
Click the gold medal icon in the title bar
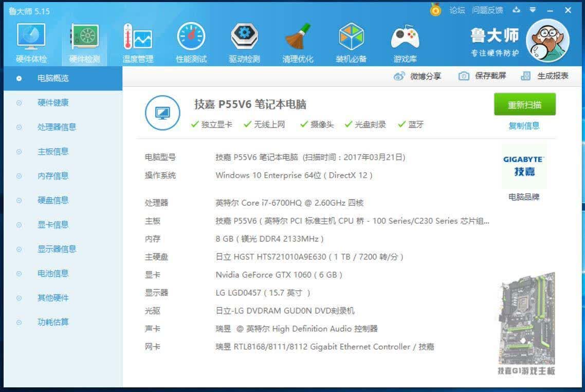click(x=435, y=9)
